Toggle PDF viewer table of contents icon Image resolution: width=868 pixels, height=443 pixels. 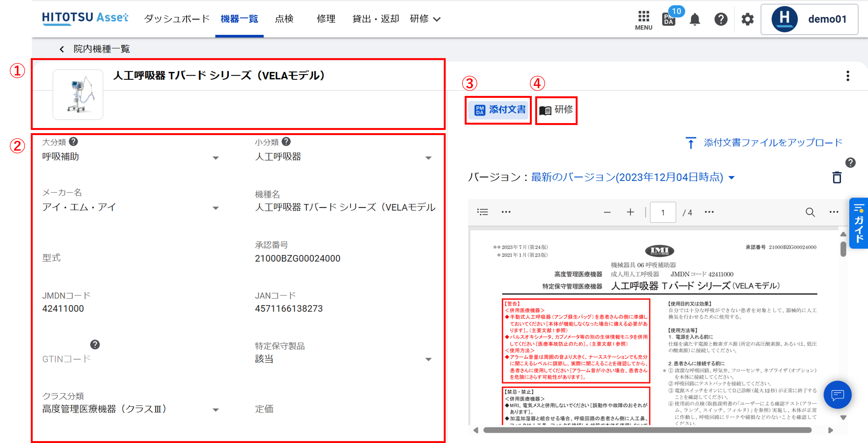click(483, 212)
